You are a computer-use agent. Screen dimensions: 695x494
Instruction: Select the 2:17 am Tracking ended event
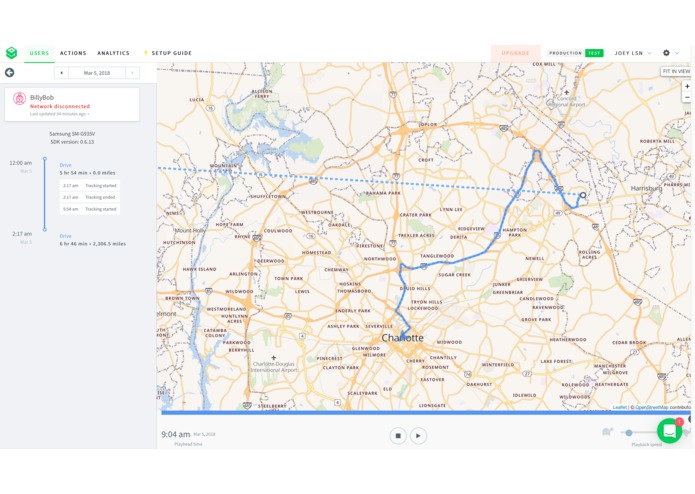[x=90, y=197]
